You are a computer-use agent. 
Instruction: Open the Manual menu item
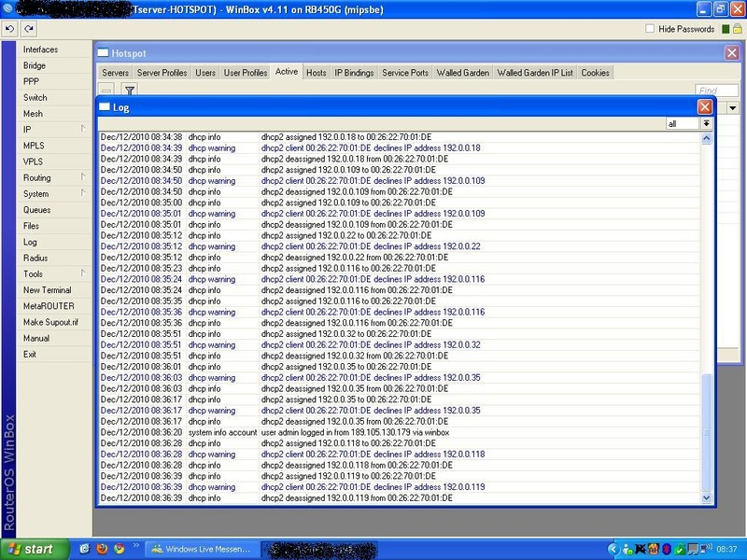click(x=36, y=338)
